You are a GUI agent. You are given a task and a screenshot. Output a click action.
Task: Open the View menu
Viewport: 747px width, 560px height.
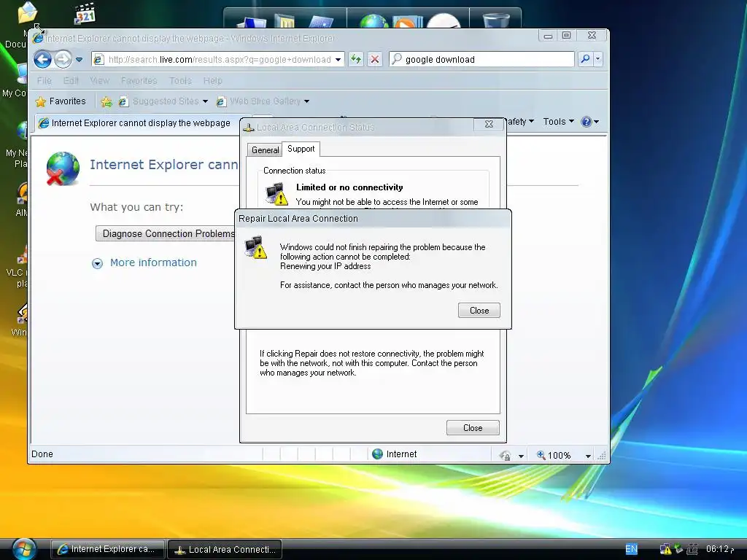(99, 80)
